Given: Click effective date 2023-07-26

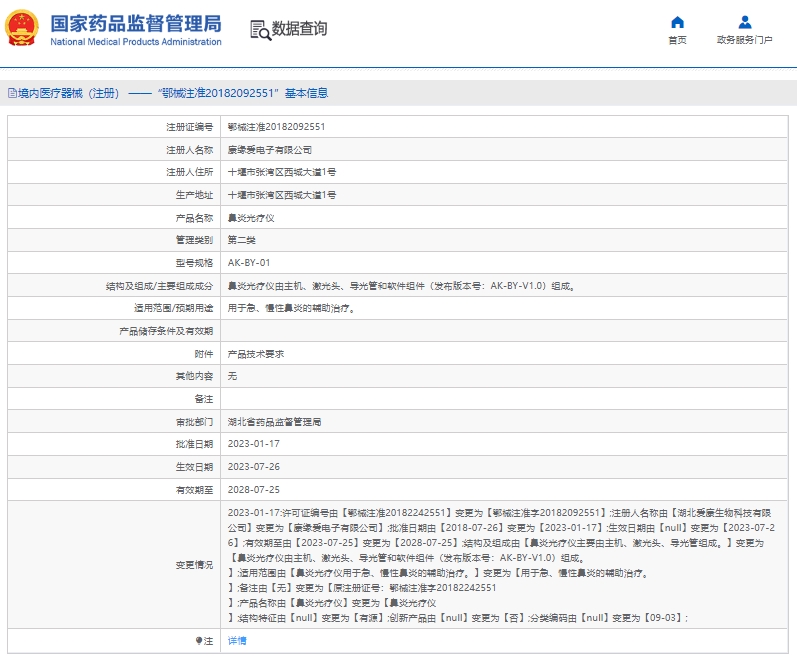Looking at the screenshot, I should pyautogui.click(x=254, y=467).
